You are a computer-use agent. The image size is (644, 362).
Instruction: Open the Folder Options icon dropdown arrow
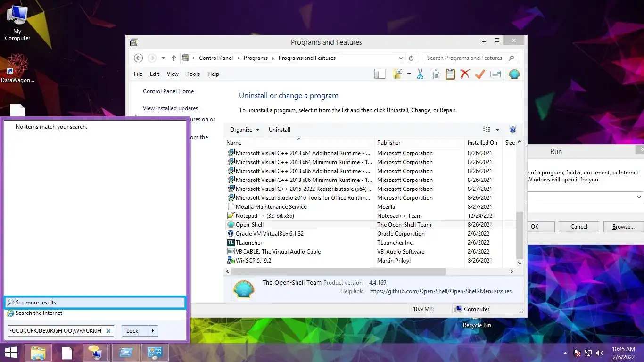pos(409,74)
